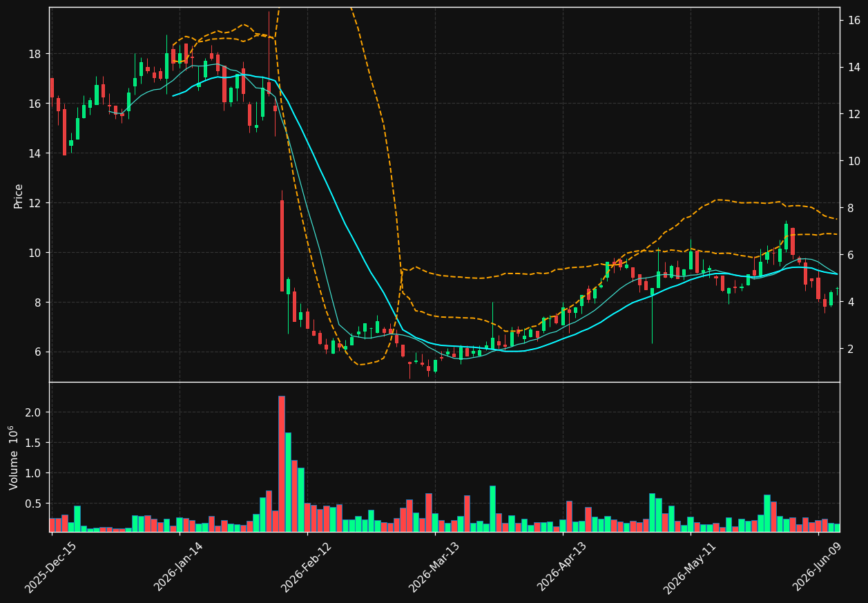The image size is (868, 603).
Task: Click the 2 tick on right axis
Action: [850, 349]
